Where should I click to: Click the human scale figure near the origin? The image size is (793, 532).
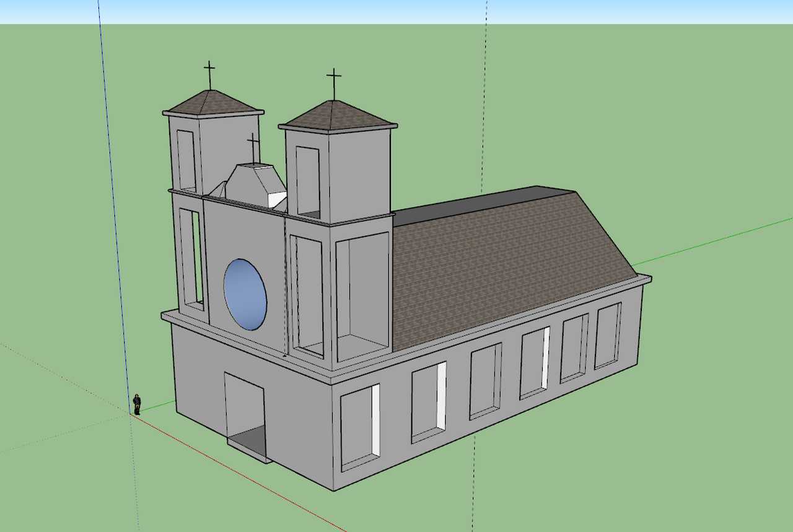click(137, 404)
